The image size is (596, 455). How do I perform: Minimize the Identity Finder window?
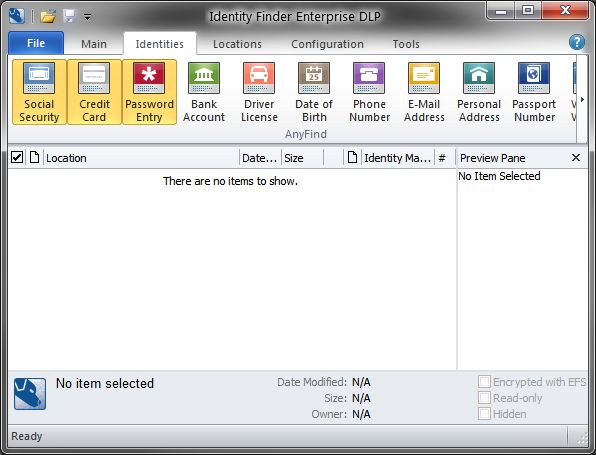(501, 11)
